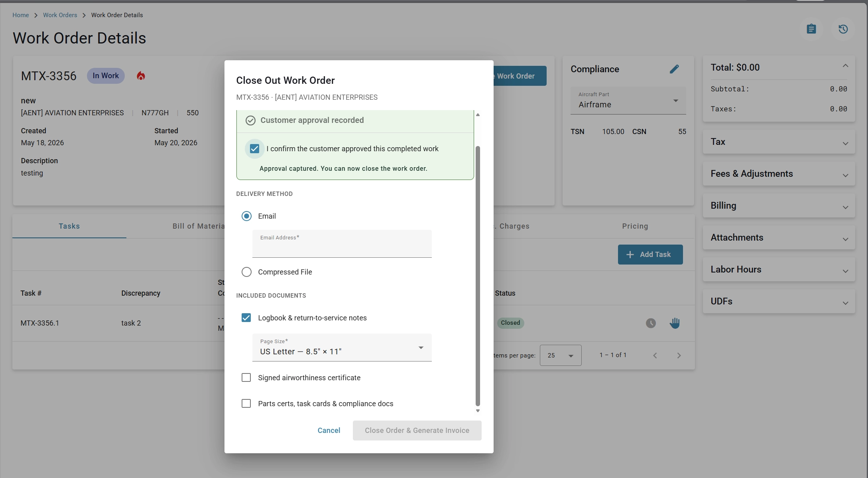The image size is (868, 478).
Task: Click the dialog vertical scrollbar
Action: [478, 276]
